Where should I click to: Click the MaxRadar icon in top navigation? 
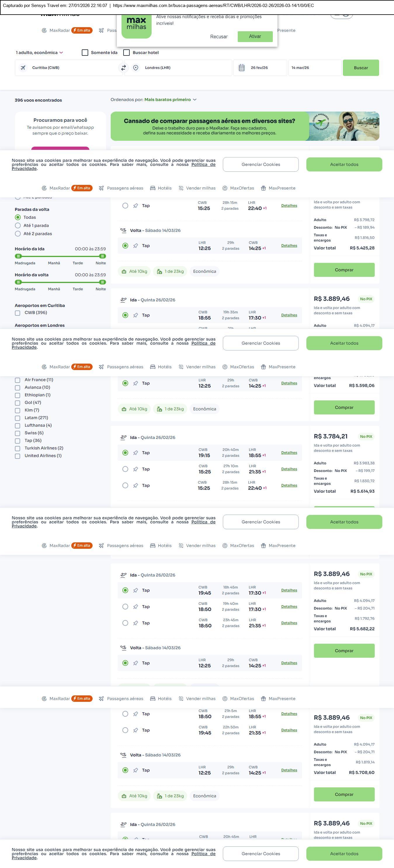(44, 30)
